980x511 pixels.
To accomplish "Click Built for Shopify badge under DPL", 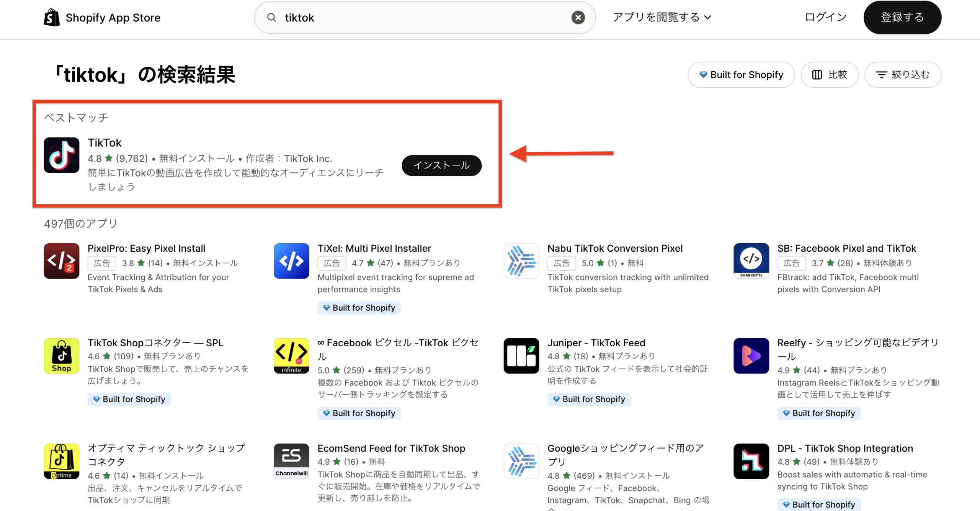I will coord(819,504).
